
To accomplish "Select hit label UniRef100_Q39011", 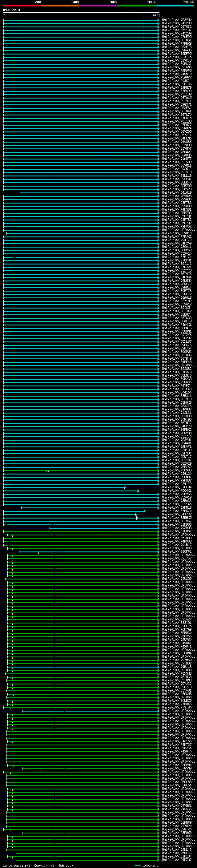I will [176, 247].
